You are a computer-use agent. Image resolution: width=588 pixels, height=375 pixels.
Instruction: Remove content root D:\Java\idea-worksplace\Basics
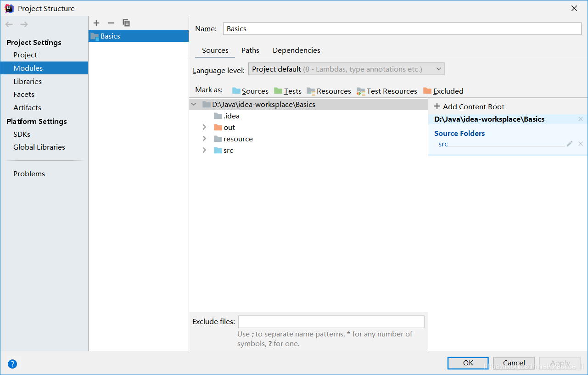point(581,119)
